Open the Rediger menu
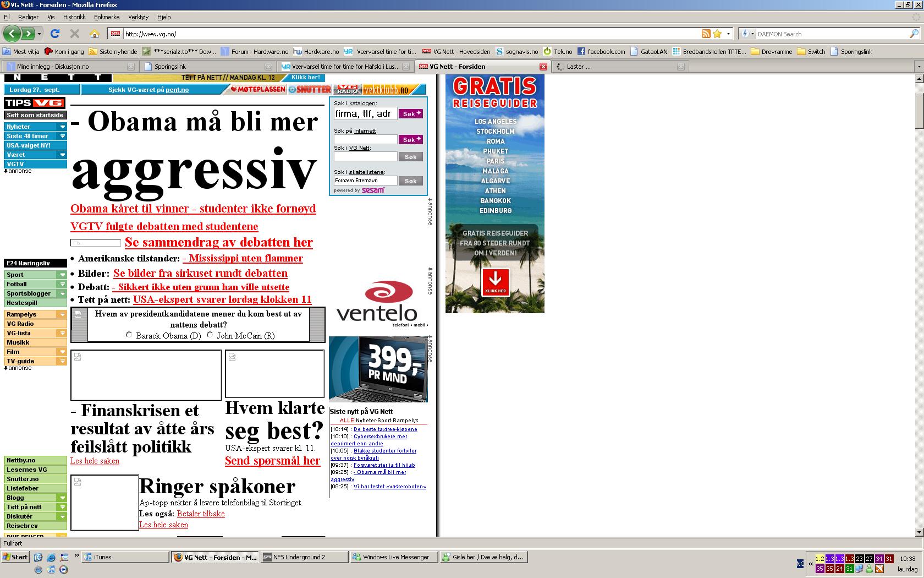This screenshot has height=578, width=924. (x=29, y=17)
